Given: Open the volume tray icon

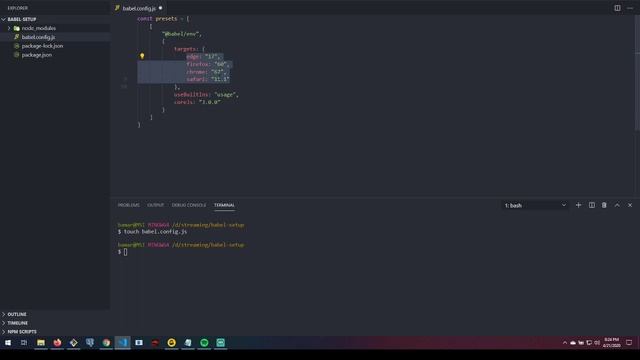Looking at the screenshot, I should tap(597, 343).
